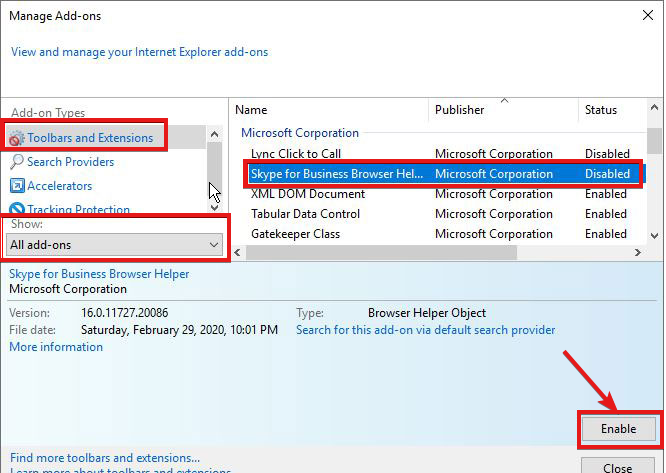Select Toolbars and Extensions icon
The height and width of the screenshot is (473, 666).
(x=16, y=138)
